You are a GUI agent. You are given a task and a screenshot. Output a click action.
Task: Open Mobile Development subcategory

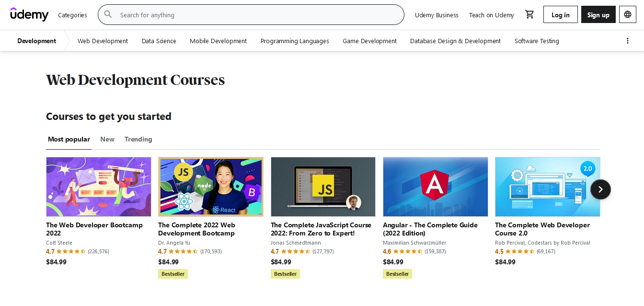[x=218, y=41]
